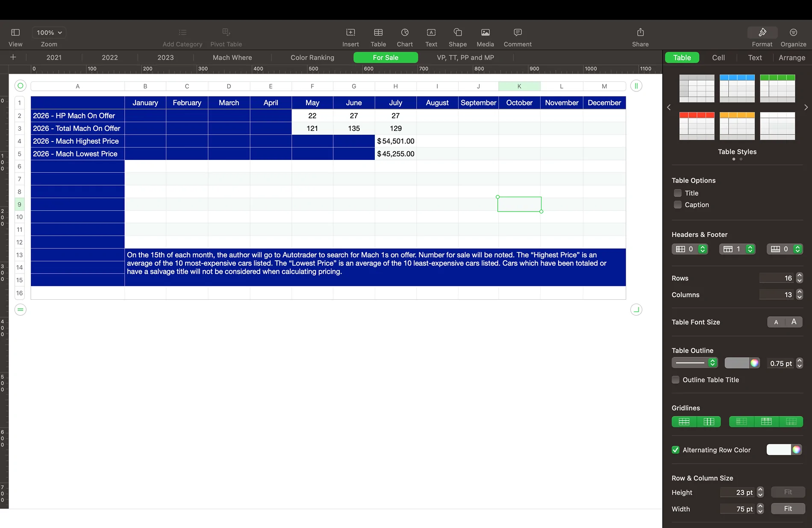
Task: Toggle header column gridlines button
Action: 741,422
